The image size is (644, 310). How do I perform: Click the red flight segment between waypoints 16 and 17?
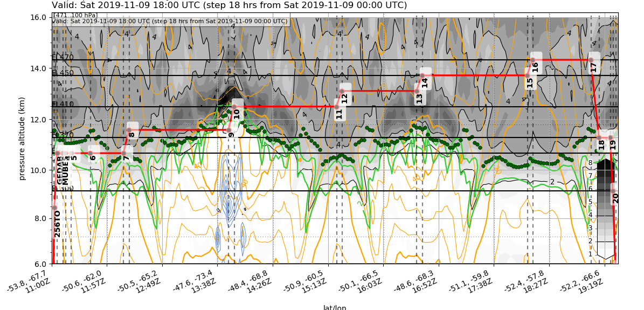pos(562,60)
